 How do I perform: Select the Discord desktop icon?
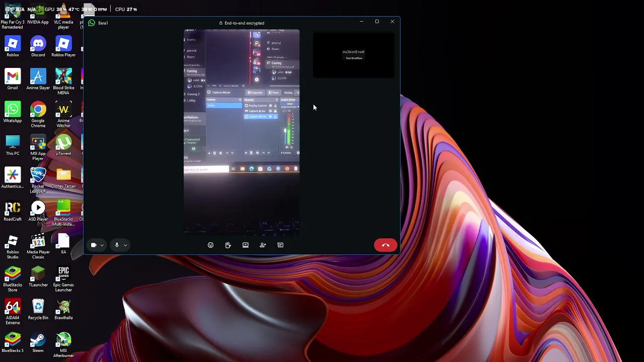pos(38,47)
